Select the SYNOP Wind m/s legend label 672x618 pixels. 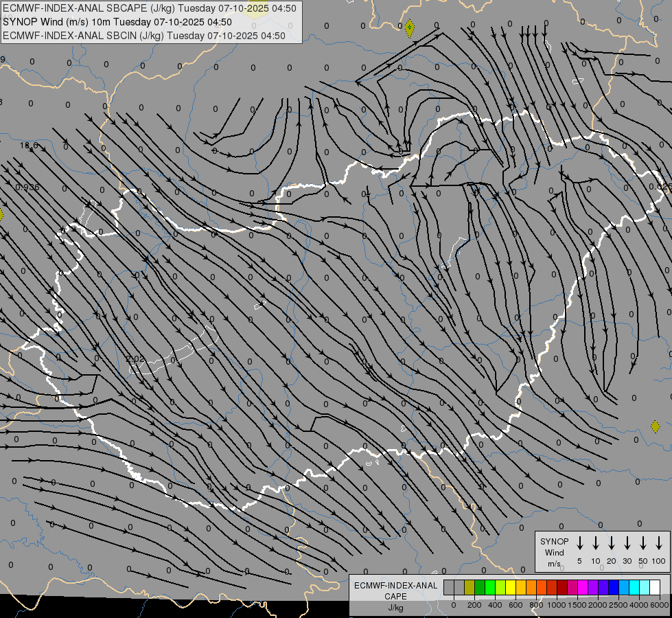point(555,552)
